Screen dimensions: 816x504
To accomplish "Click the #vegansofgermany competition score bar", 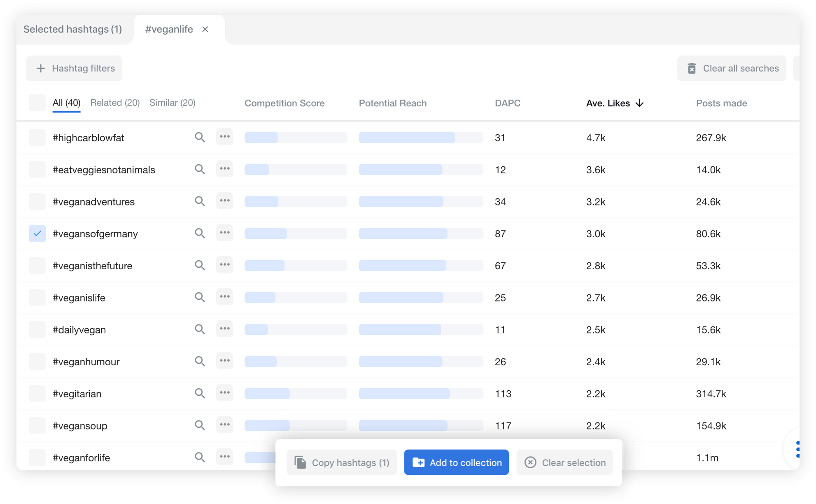I will coord(296,233).
